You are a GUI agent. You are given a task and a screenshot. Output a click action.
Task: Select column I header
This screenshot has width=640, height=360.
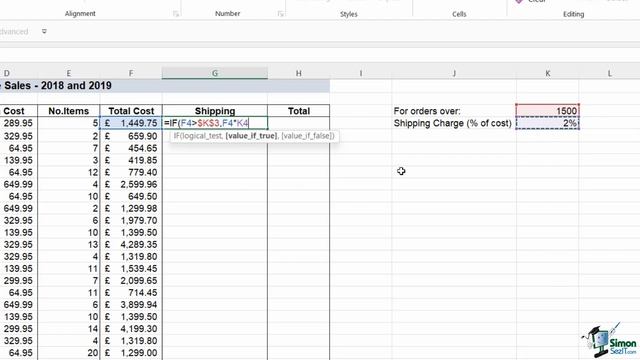tap(361, 73)
